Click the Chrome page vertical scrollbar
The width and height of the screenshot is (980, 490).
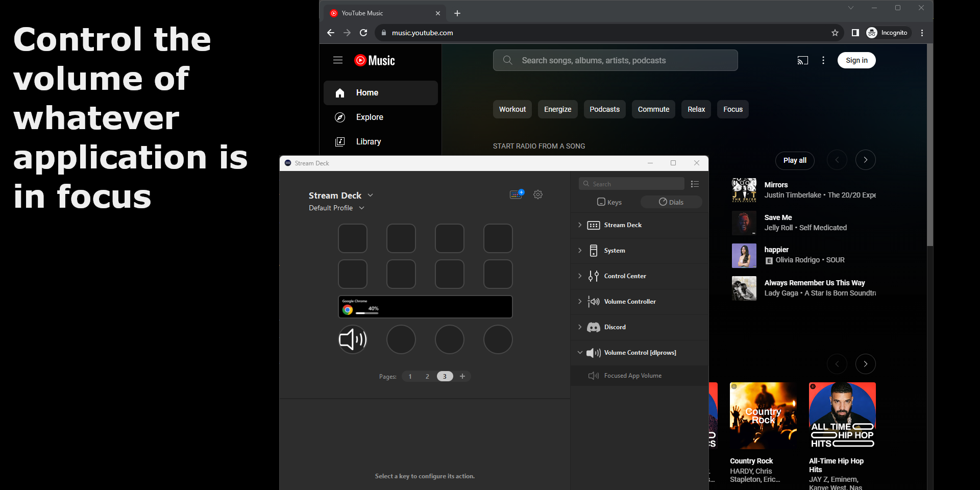click(930, 145)
